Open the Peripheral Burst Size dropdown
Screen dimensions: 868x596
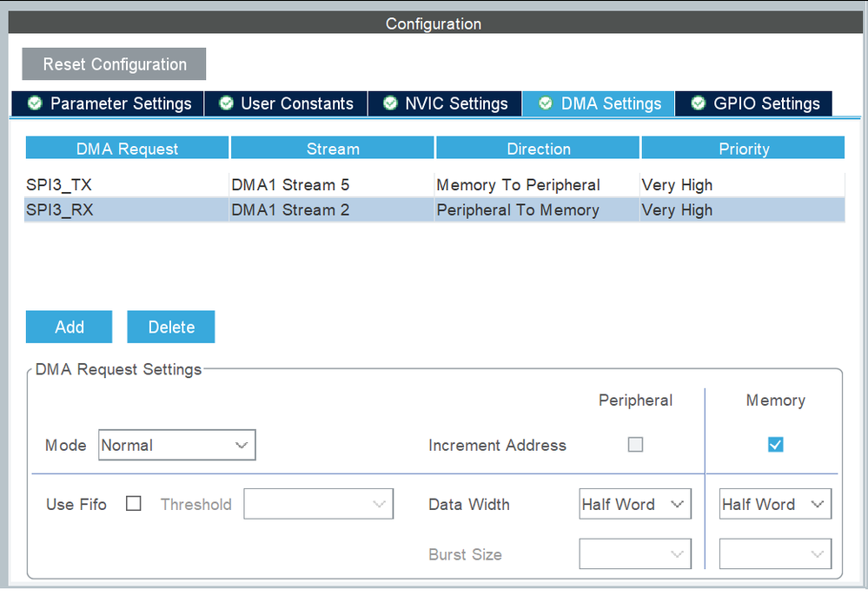click(x=635, y=553)
